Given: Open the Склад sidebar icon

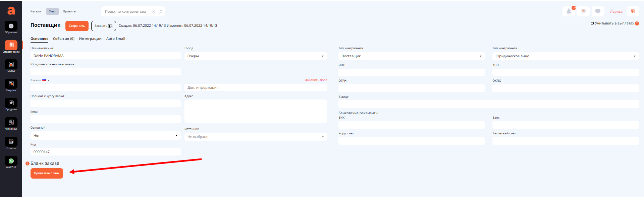Looking at the screenshot, I should point(11,65).
